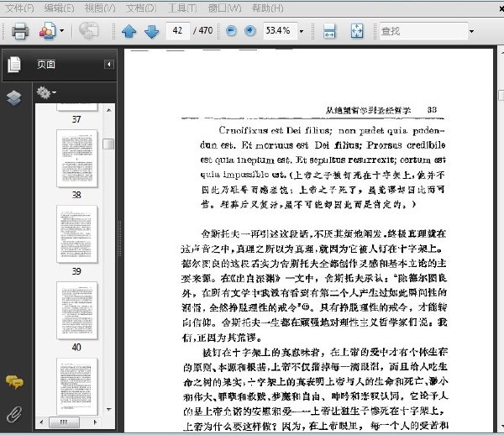Go to previous page with up arrow
The height and width of the screenshot is (435, 504).
click(x=129, y=31)
